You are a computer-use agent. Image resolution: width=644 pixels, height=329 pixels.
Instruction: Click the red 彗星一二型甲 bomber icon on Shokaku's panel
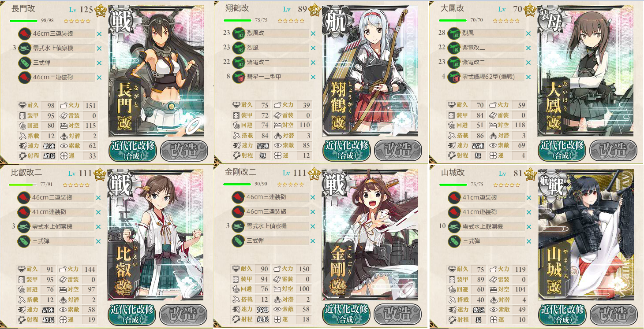click(239, 77)
